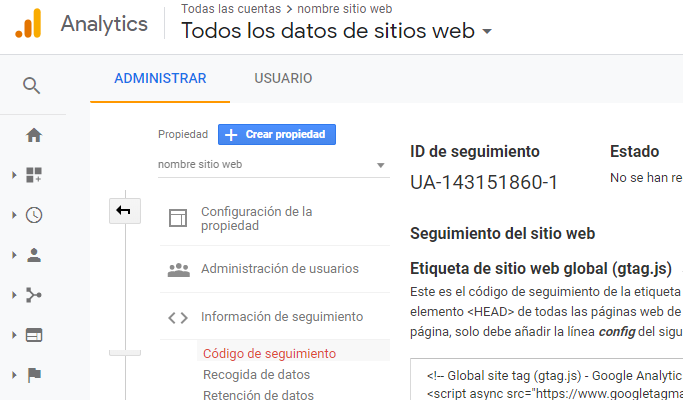Click the 'ID de seguimiento' heading
The width and height of the screenshot is (683, 400).
point(474,152)
